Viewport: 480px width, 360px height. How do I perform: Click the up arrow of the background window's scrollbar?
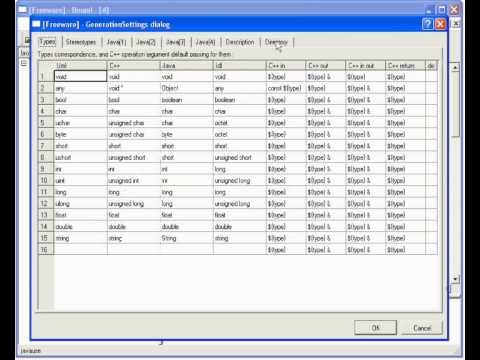coord(455,67)
